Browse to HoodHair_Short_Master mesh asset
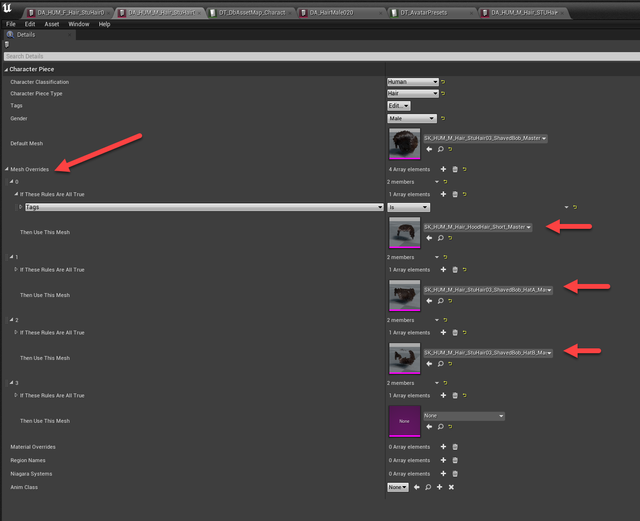 pyautogui.click(x=440, y=238)
